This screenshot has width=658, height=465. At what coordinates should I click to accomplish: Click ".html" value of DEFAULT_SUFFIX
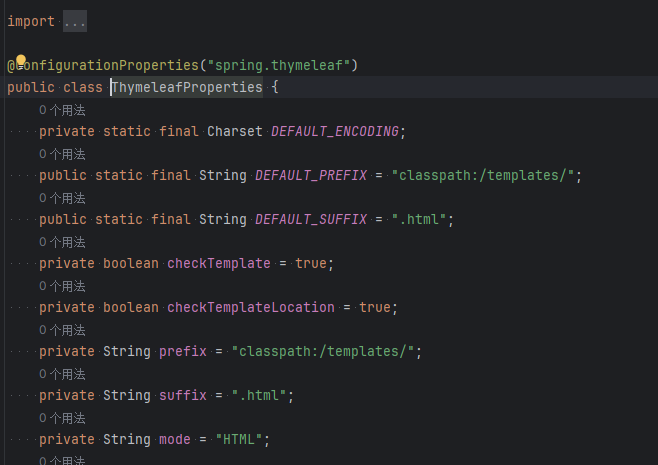pos(419,219)
